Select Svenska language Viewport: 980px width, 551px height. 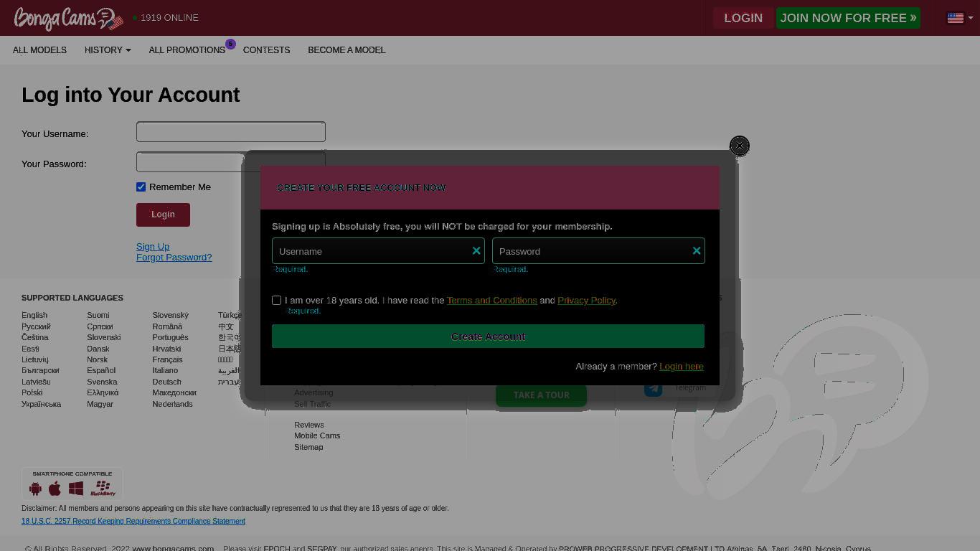coord(102,382)
